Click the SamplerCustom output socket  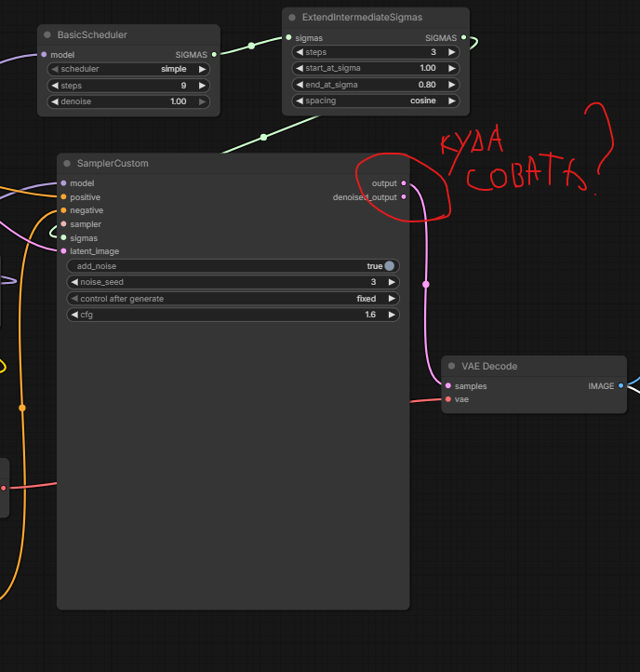point(404,183)
